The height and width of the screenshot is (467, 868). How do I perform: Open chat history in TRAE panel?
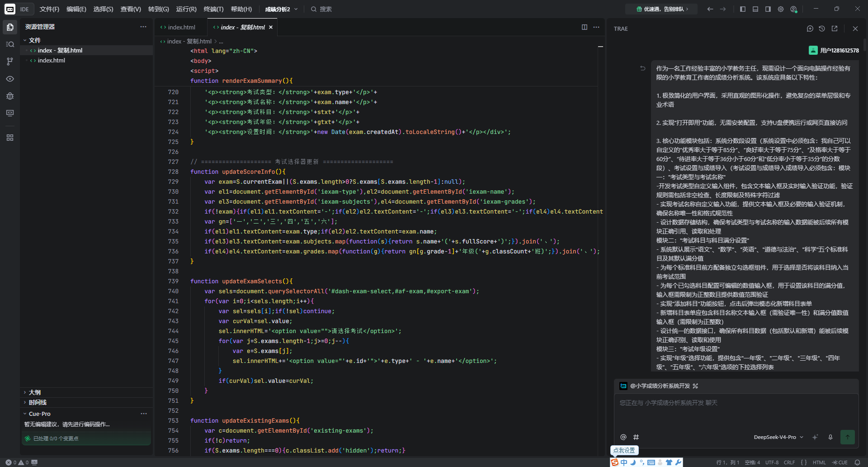click(x=822, y=29)
